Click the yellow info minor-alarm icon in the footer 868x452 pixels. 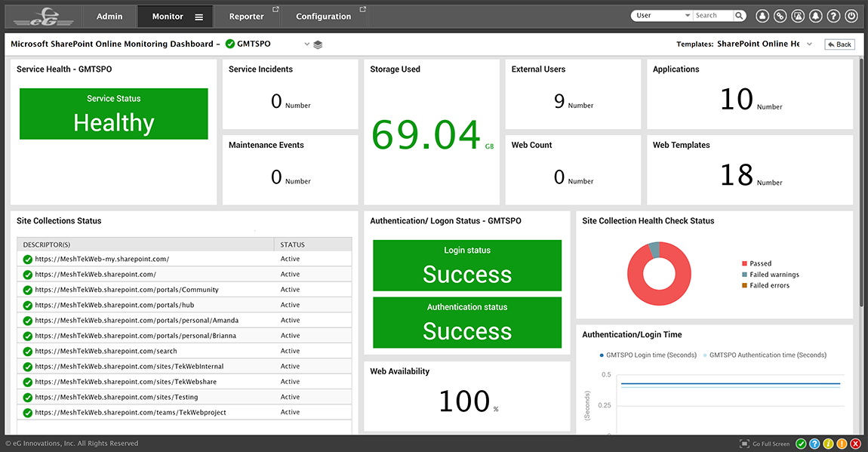[828, 444]
